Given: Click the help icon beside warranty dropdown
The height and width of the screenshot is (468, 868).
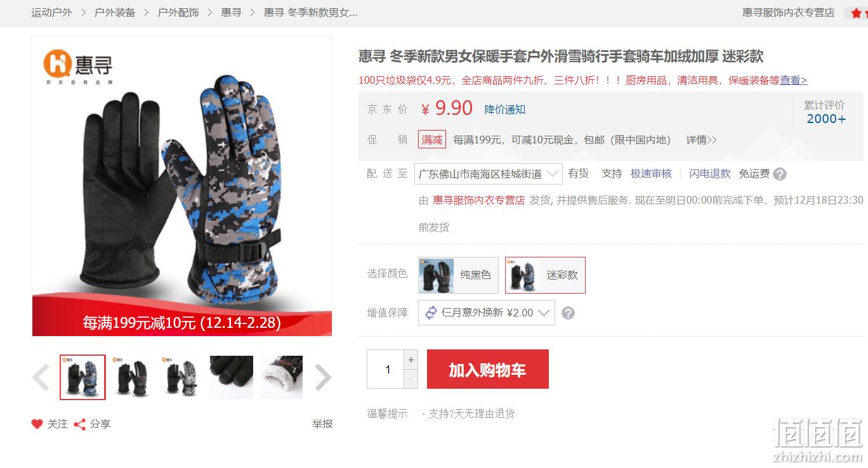Looking at the screenshot, I should 569,313.
